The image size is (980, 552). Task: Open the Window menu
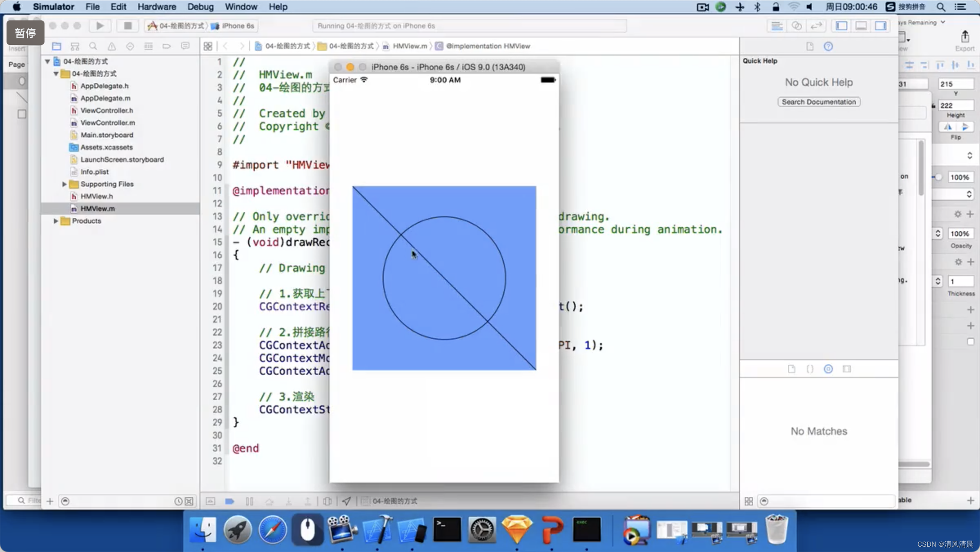(x=241, y=7)
